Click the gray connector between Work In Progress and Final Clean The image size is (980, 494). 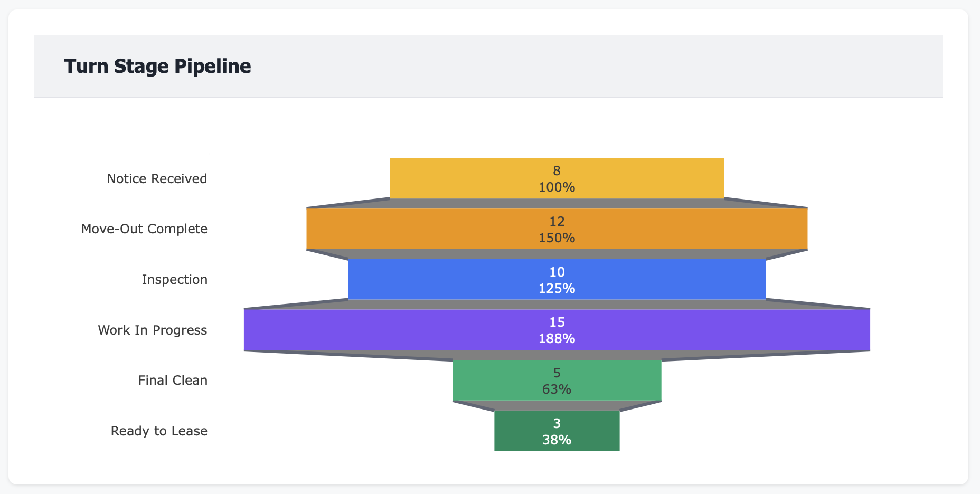[557, 355]
